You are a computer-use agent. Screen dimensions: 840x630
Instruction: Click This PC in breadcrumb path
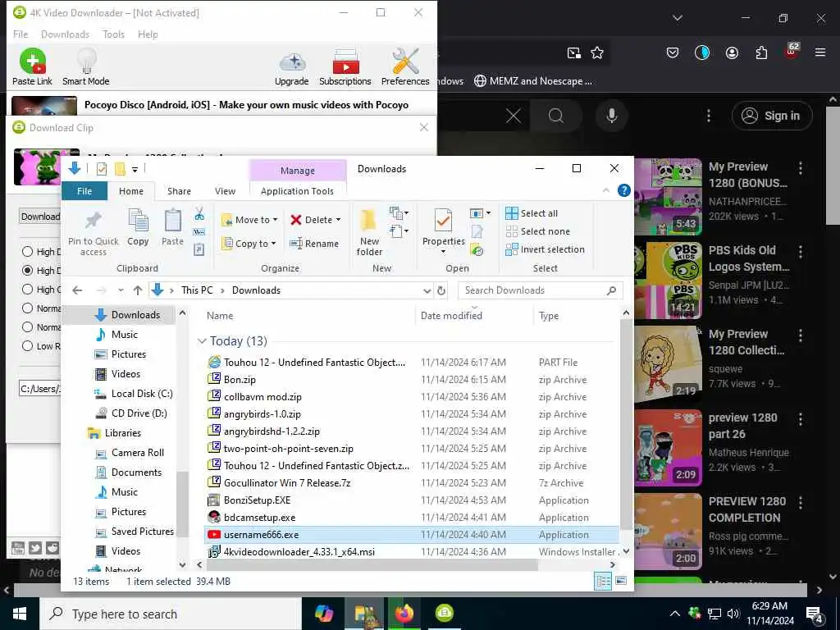(197, 290)
